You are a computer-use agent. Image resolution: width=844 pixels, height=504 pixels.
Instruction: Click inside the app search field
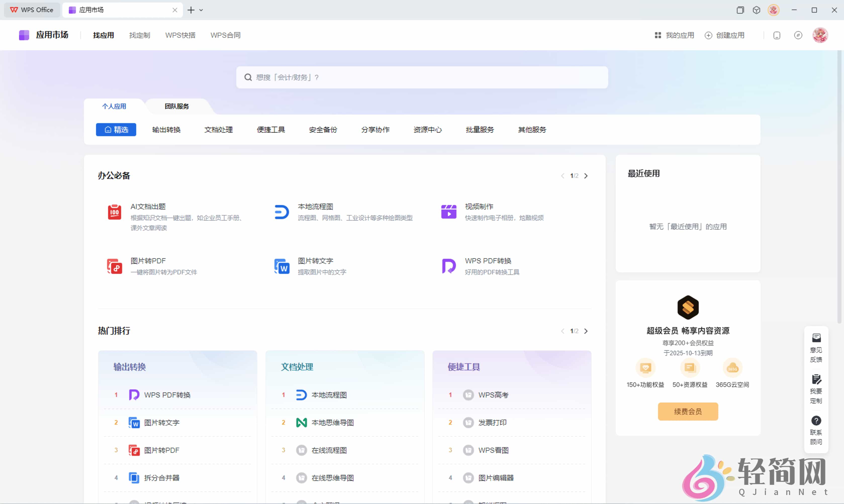(422, 77)
